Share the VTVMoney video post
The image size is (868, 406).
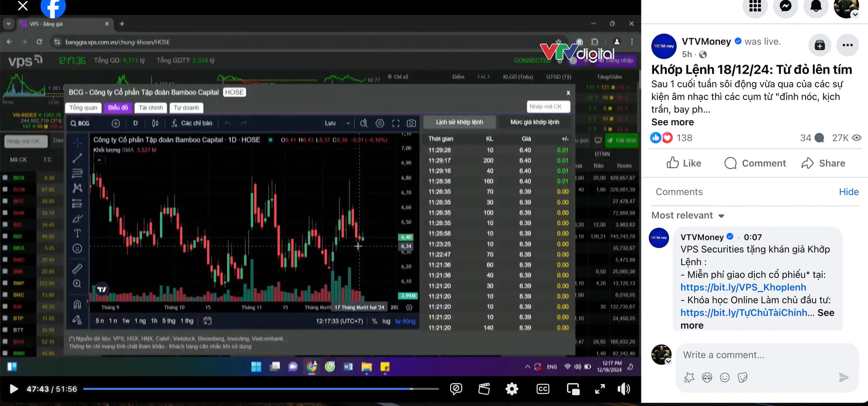coord(823,163)
